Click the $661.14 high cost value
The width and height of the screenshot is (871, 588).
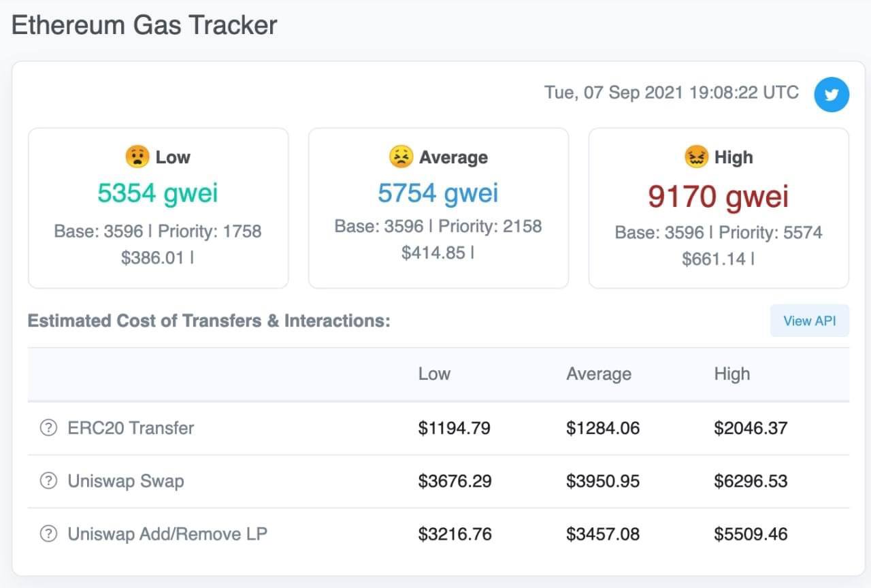(714, 259)
